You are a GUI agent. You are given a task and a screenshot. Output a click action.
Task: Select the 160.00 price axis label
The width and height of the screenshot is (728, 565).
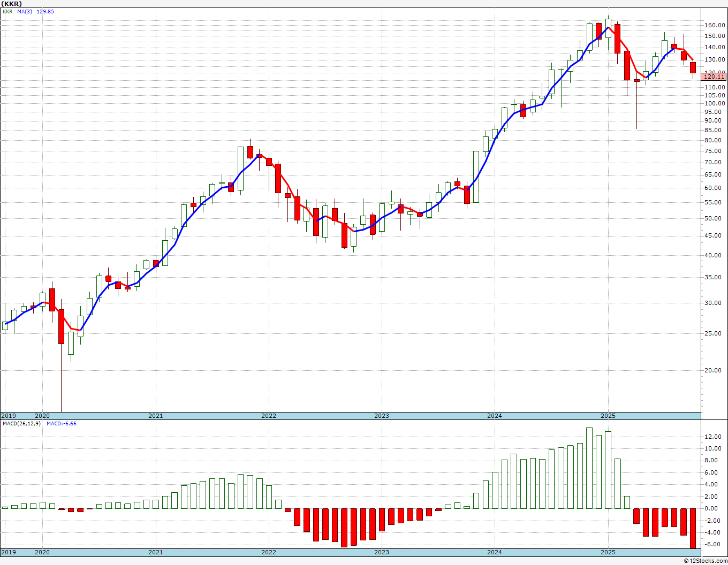[714, 25]
